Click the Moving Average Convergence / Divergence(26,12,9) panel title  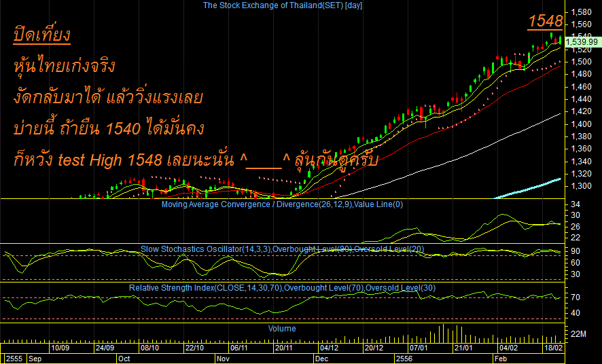[x=282, y=204]
